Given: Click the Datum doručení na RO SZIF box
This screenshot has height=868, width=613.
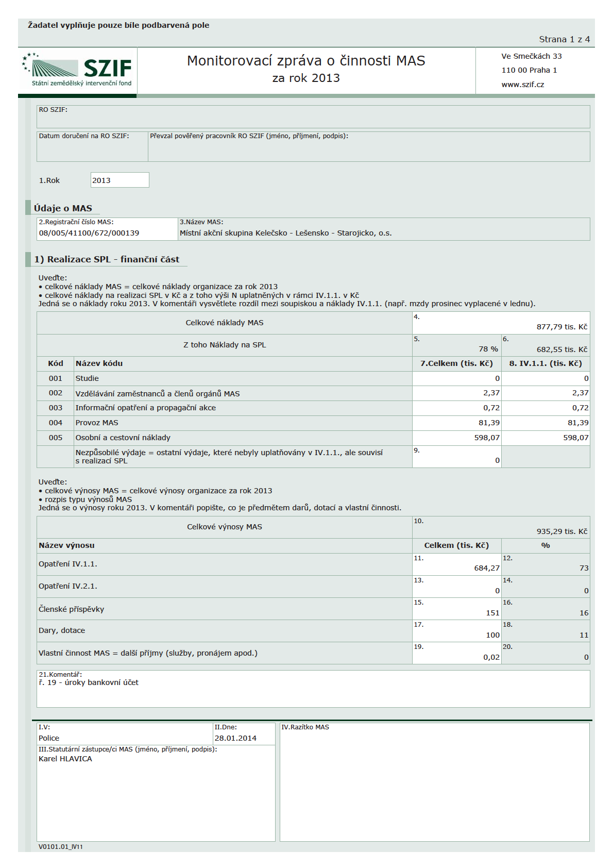Looking at the screenshot, I should (x=92, y=146).
